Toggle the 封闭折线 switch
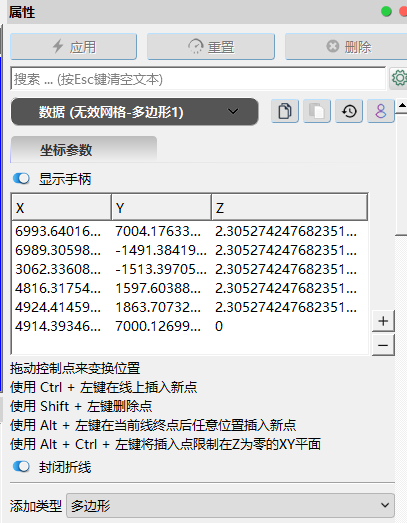This screenshot has height=523, width=407. (21, 467)
